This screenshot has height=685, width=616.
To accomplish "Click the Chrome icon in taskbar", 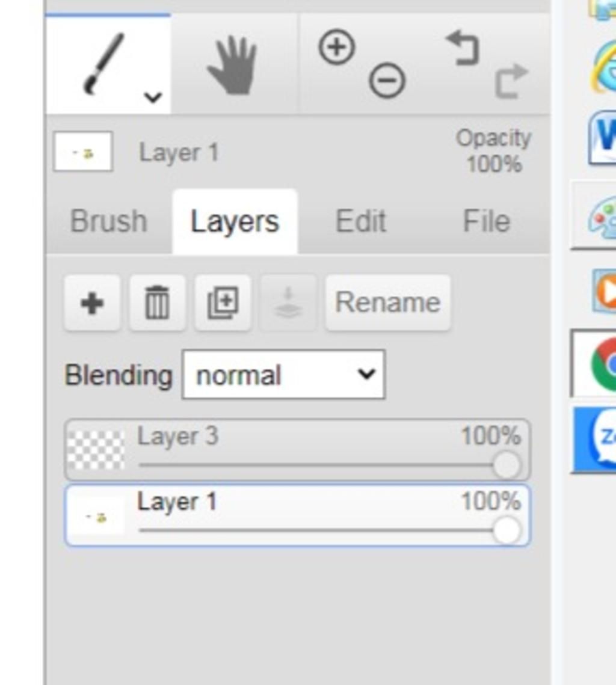I will tap(604, 364).
